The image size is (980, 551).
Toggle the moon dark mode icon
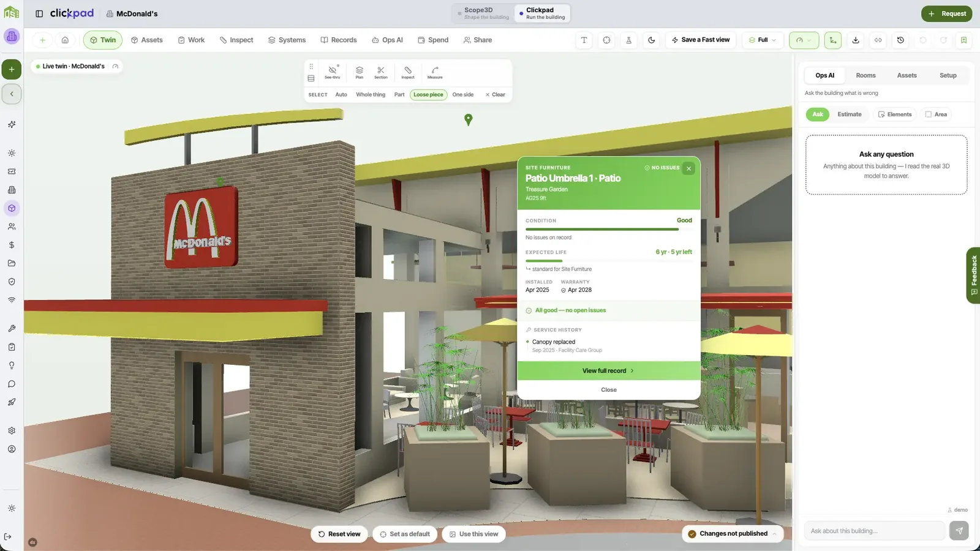pyautogui.click(x=652, y=40)
